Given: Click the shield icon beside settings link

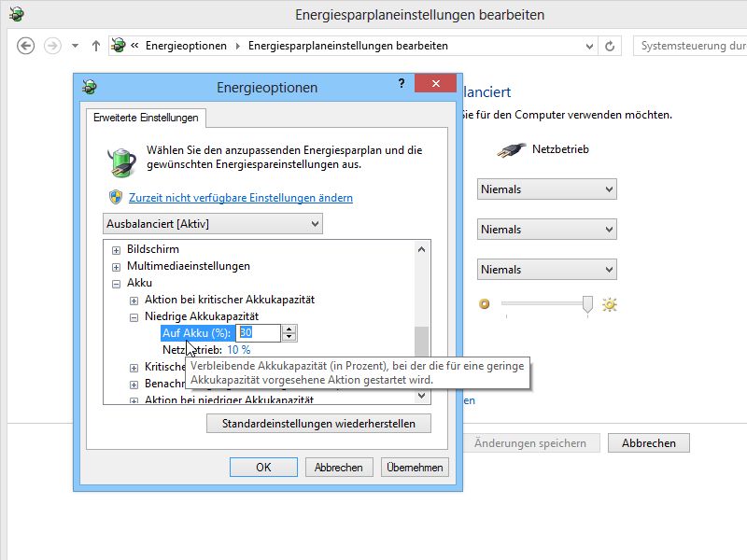Looking at the screenshot, I should [x=116, y=197].
